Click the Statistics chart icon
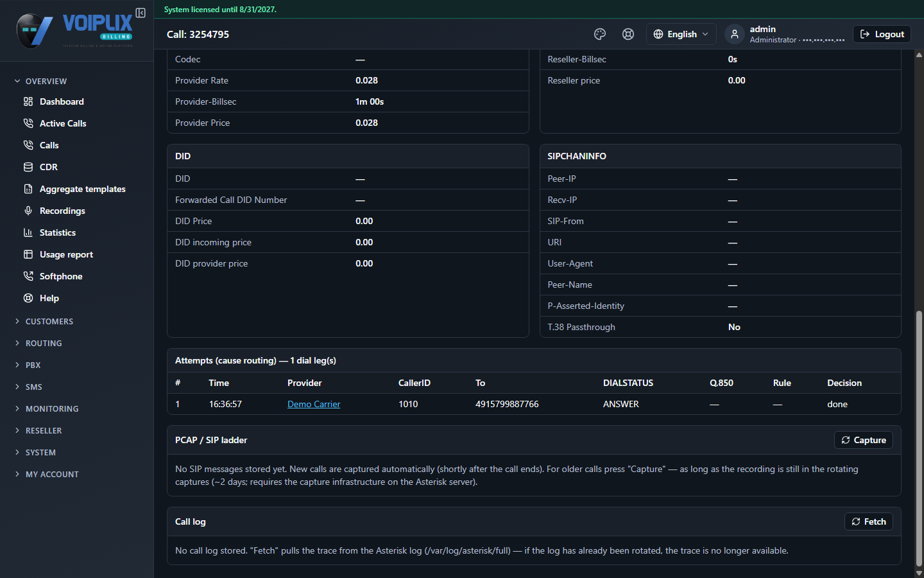 point(28,232)
